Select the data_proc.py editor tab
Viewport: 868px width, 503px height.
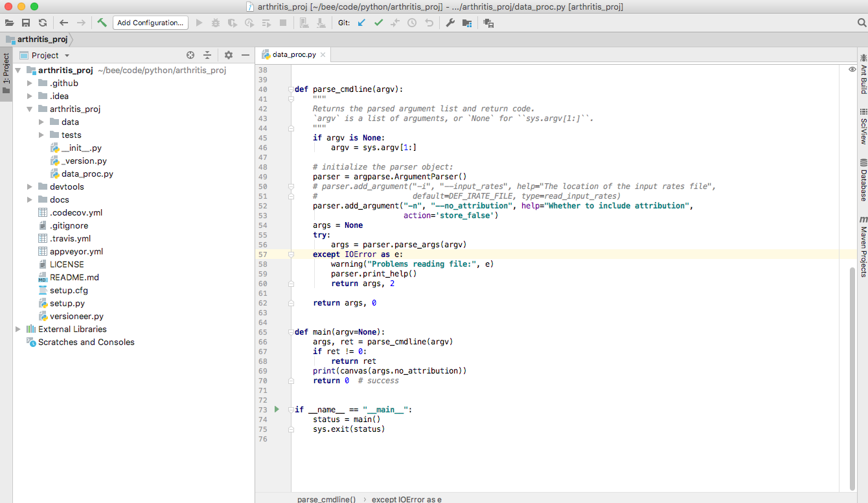[x=293, y=54]
